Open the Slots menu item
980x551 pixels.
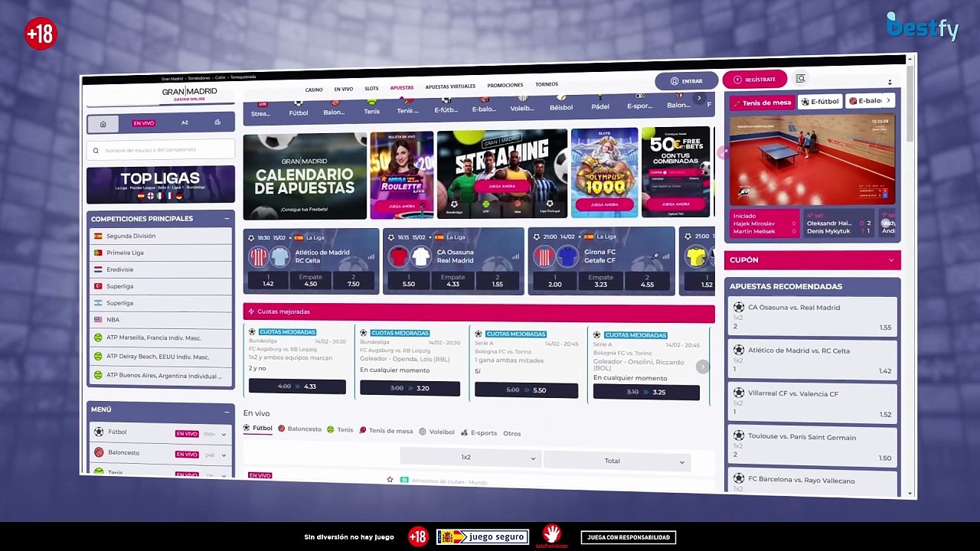click(x=371, y=88)
